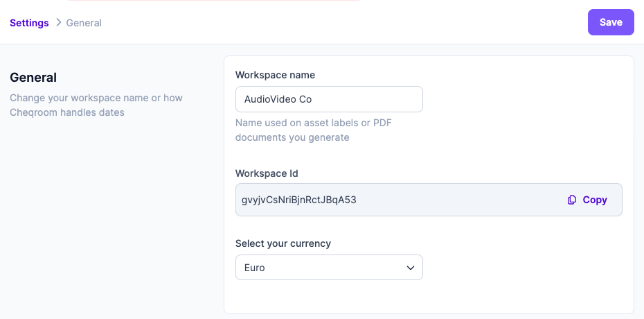This screenshot has height=319, width=644.
Task: Go back to Settings via breadcrumb
Action: tap(29, 23)
